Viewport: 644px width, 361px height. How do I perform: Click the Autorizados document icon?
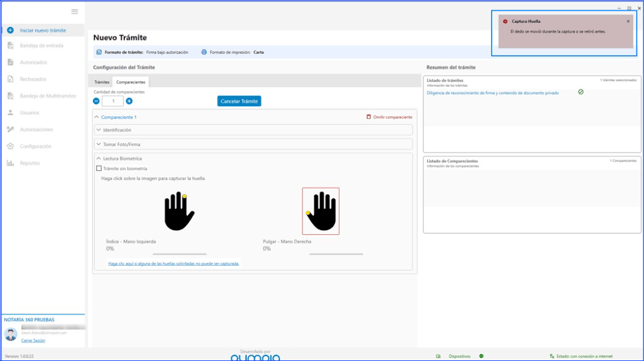(x=10, y=62)
